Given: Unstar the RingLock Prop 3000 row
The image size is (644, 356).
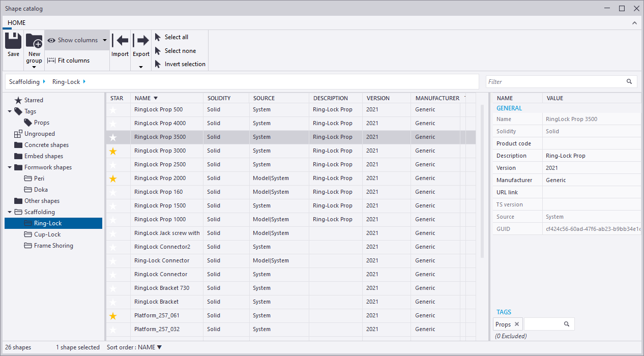Looking at the screenshot, I should (x=113, y=151).
